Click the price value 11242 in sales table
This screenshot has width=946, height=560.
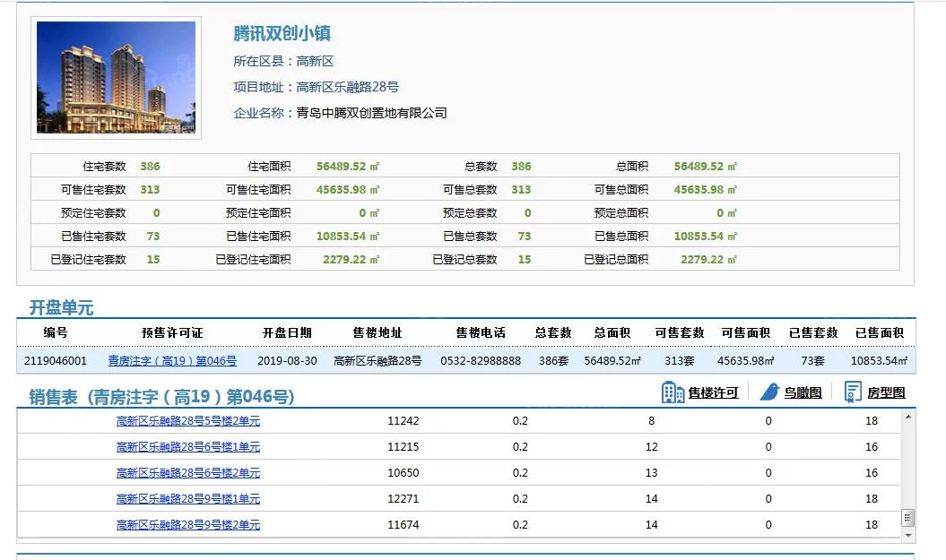[403, 421]
